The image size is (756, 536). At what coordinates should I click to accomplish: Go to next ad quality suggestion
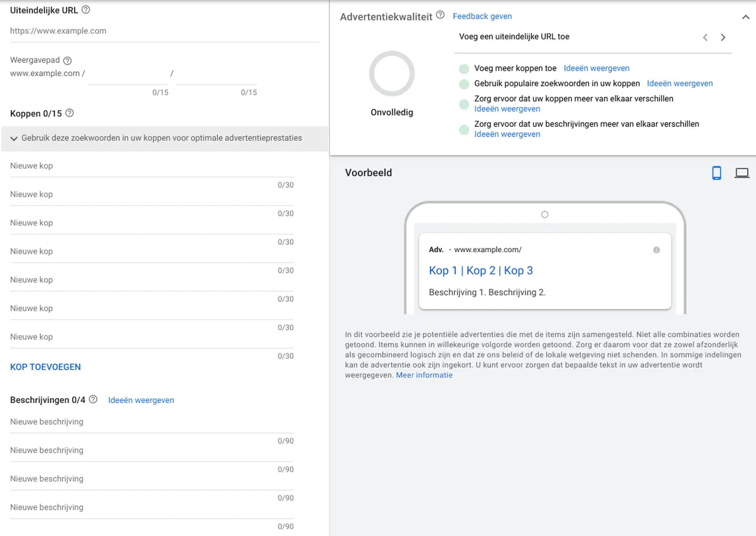tap(723, 37)
